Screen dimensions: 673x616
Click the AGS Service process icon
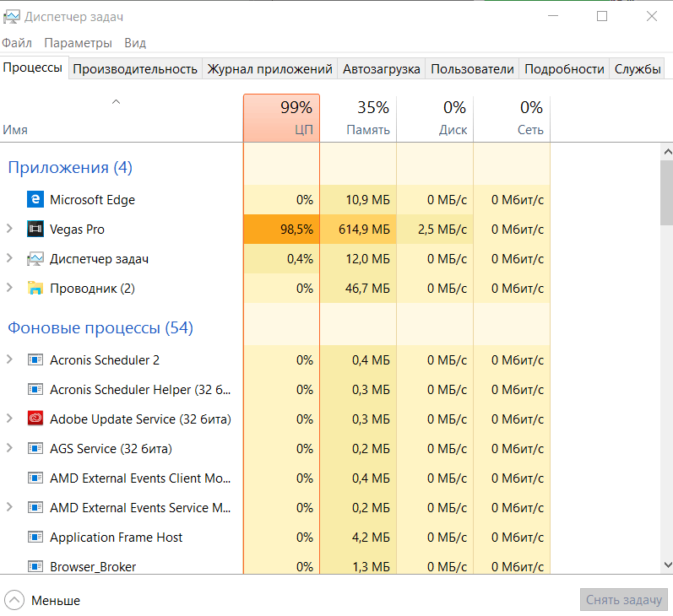click(35, 448)
